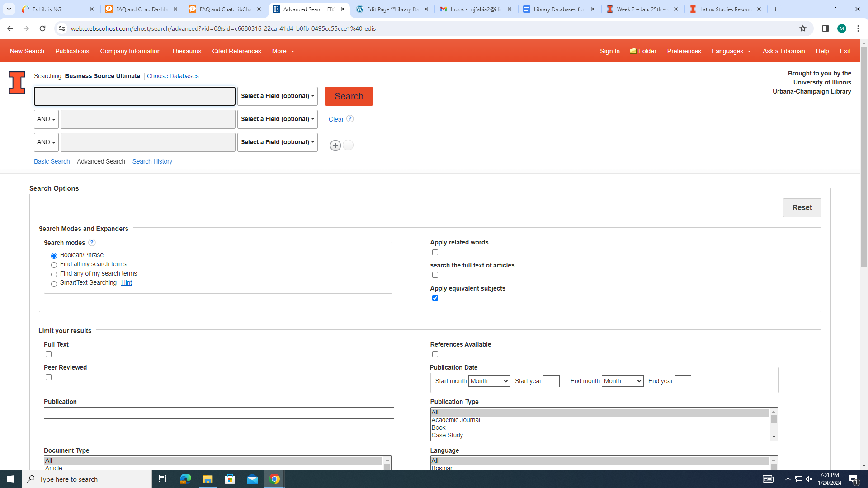Expand the Start month dropdown
This screenshot has width=868, height=488.
click(x=489, y=381)
